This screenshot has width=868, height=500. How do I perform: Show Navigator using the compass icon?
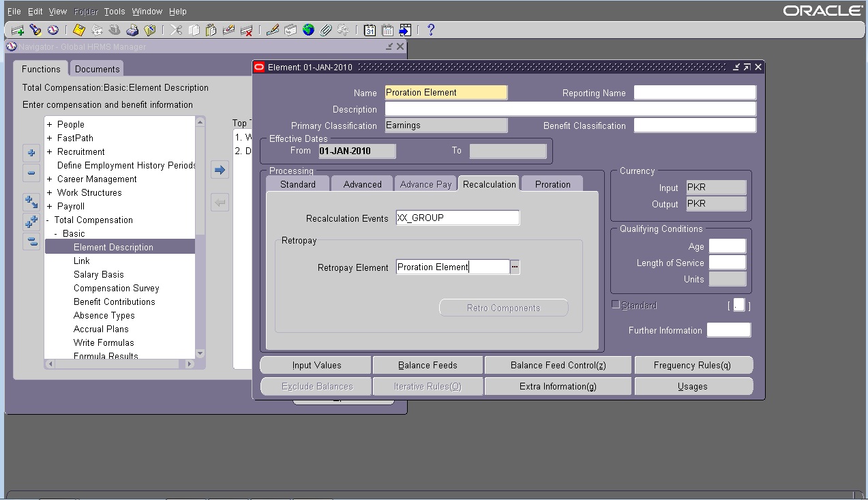pyautogui.click(x=53, y=30)
